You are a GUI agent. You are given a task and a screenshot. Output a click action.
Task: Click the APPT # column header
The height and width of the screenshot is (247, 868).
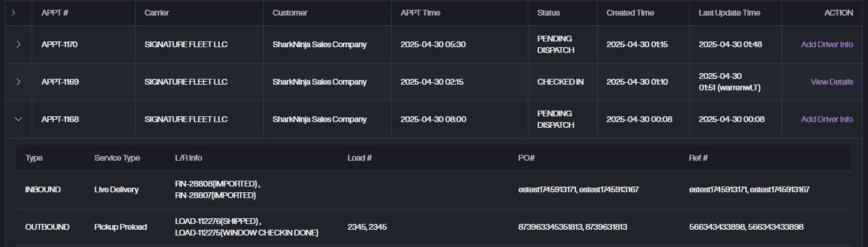[x=55, y=13]
